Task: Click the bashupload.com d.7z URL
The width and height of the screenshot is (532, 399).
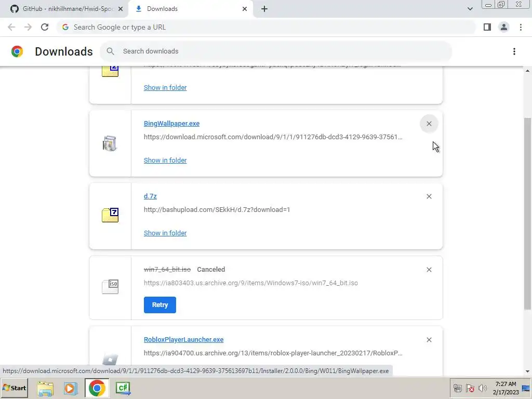Action: pyautogui.click(x=217, y=210)
